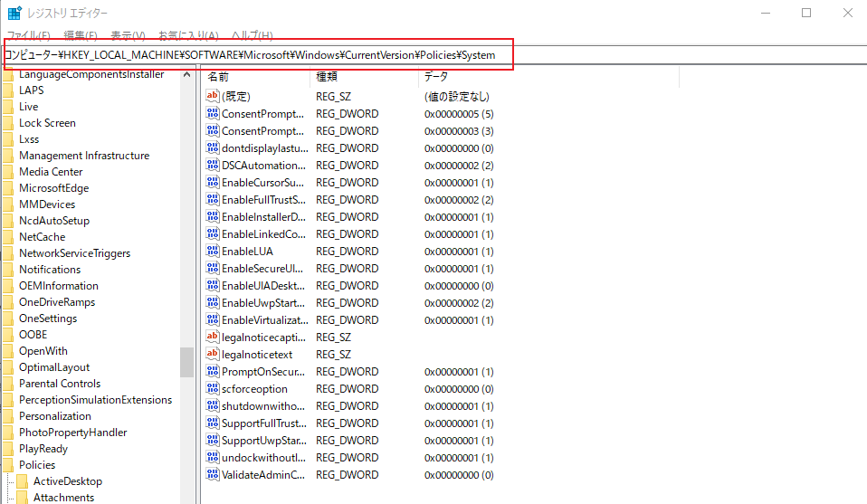Open the 編集(E) menu
This screenshot has height=504, width=867.
coord(81,36)
